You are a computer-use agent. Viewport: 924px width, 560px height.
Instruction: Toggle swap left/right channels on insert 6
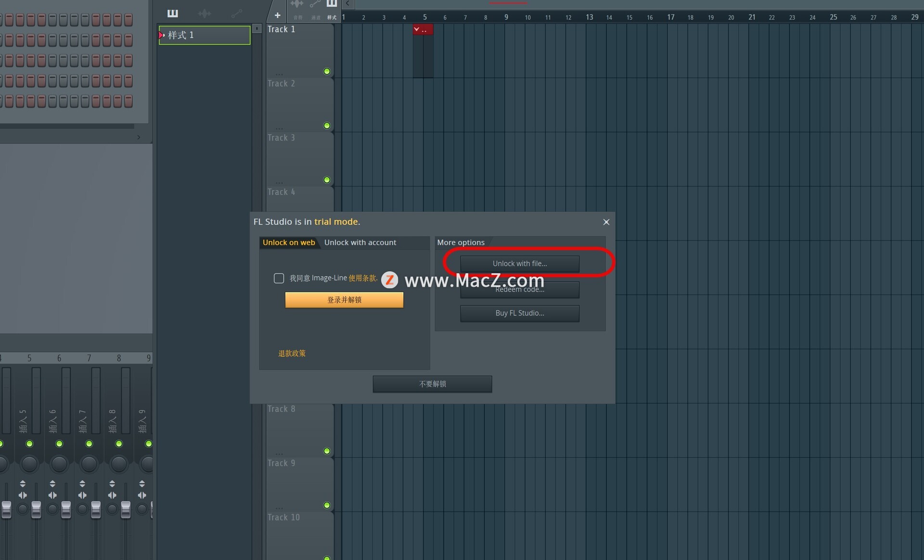tap(52, 495)
